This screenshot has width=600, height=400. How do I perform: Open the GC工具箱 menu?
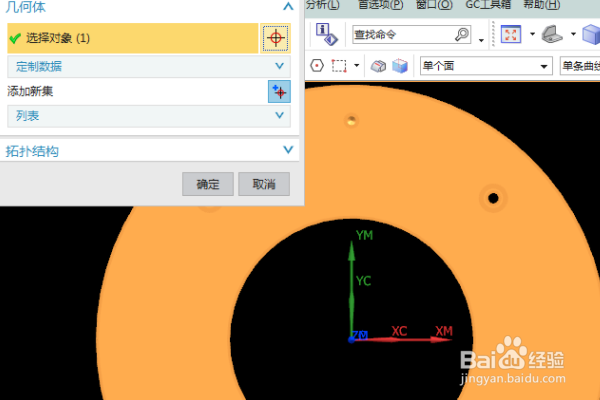488,5
